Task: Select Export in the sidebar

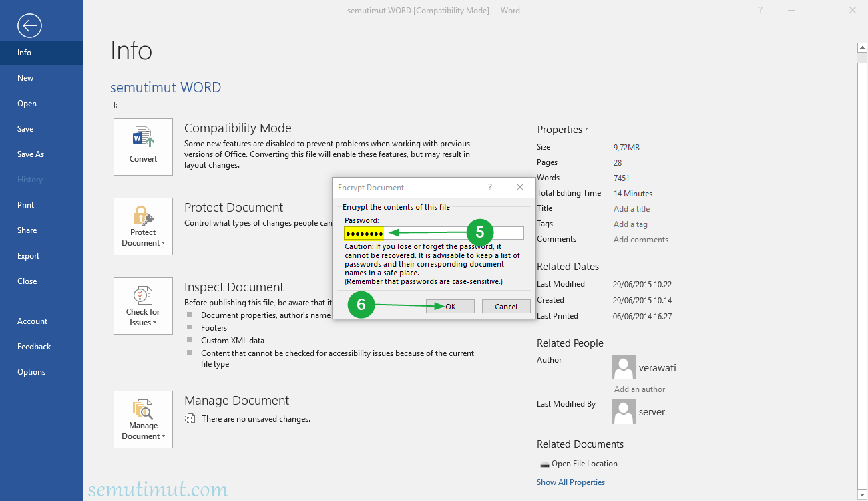Action: 41,256
